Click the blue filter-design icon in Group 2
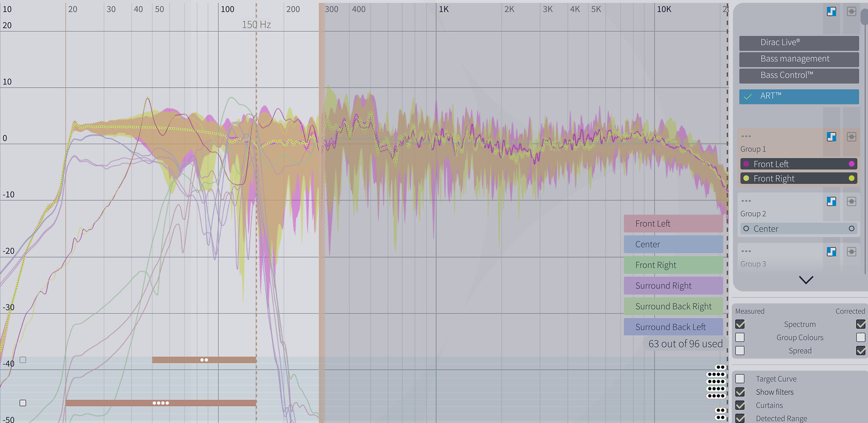This screenshot has height=423, width=868. click(x=831, y=201)
